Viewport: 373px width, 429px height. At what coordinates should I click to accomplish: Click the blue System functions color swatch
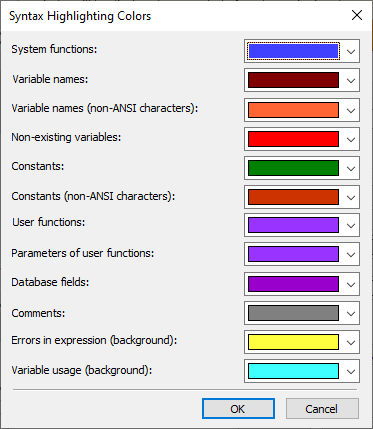[293, 51]
